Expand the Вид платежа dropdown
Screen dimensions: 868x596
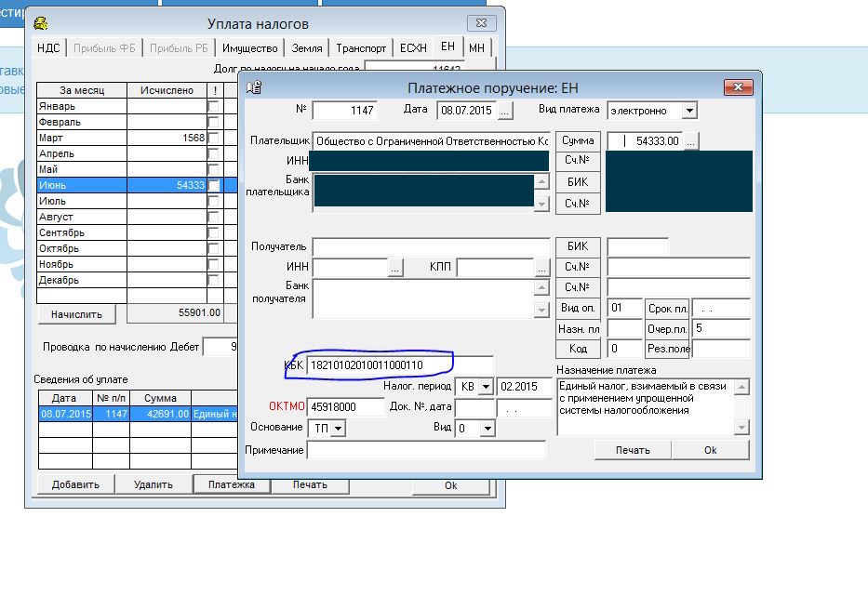click(x=688, y=111)
